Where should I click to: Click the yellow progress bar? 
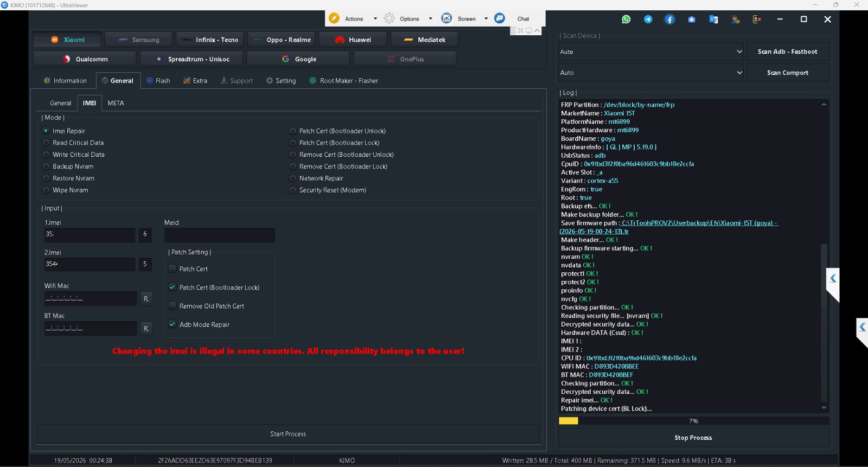pyautogui.click(x=569, y=421)
